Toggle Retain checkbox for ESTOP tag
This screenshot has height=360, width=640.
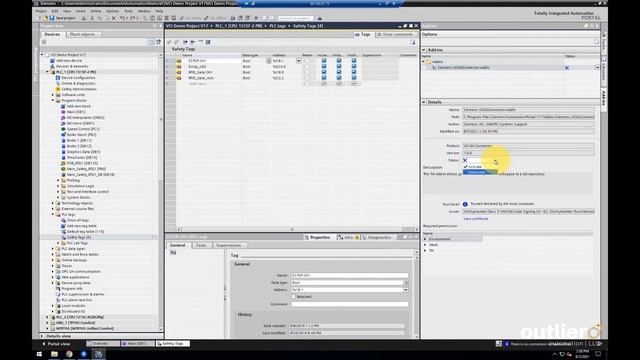[307, 61]
